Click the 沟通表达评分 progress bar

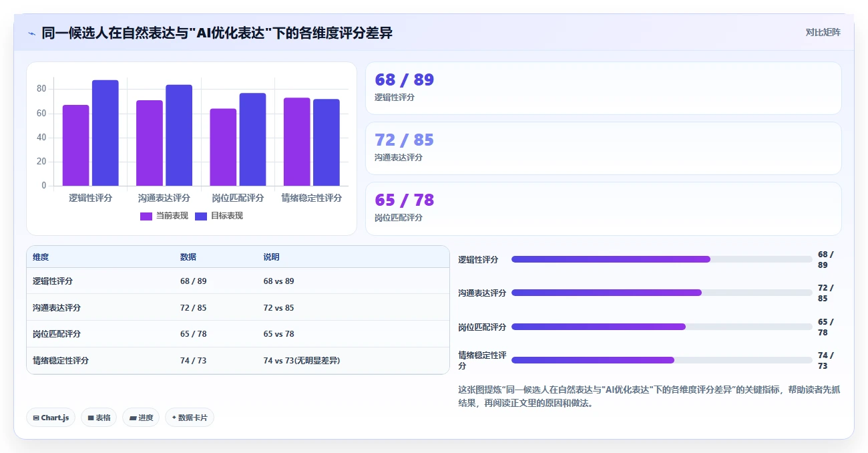click(662, 293)
